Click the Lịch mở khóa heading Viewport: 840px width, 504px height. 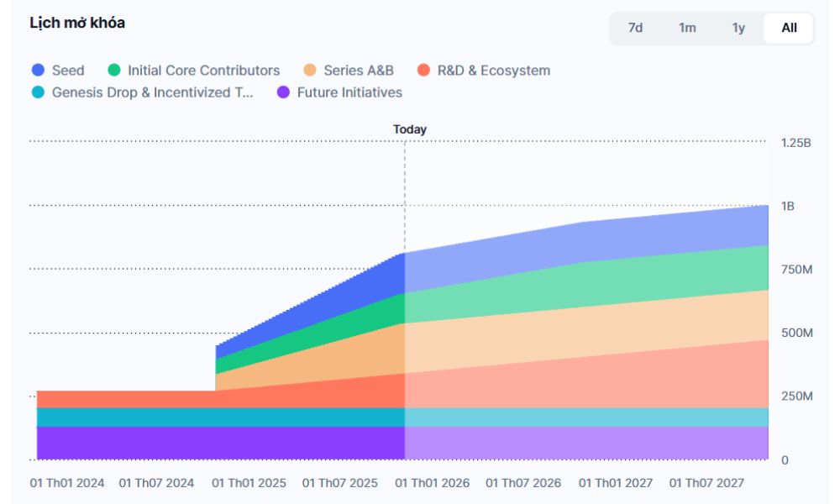click(77, 24)
